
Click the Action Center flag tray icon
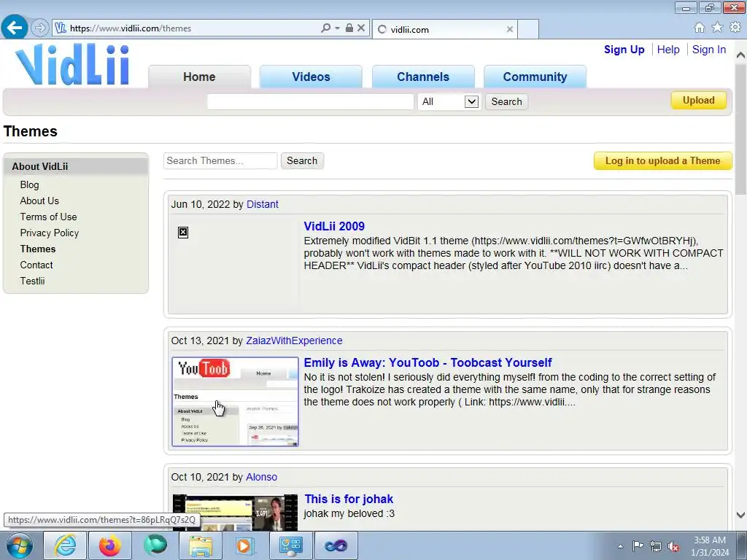(x=638, y=546)
